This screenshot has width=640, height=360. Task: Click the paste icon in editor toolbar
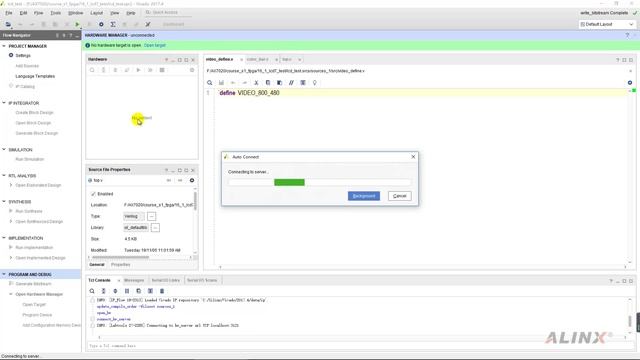pyautogui.click(x=280, y=83)
